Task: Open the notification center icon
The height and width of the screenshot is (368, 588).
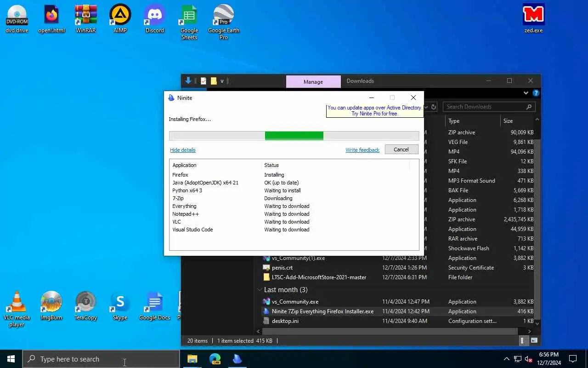Action: pos(573,359)
